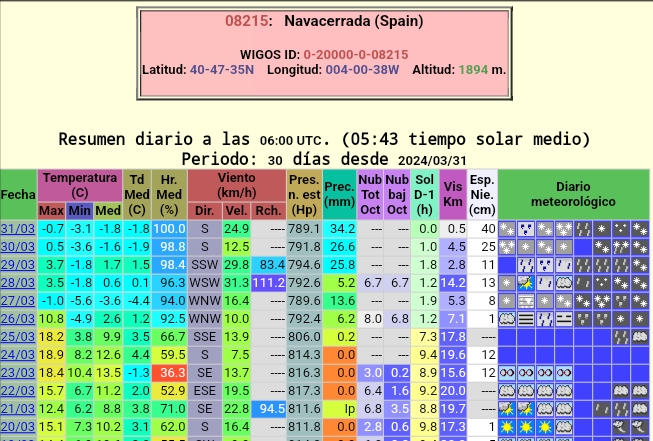Click the Prec. (mm) column header

(x=339, y=194)
